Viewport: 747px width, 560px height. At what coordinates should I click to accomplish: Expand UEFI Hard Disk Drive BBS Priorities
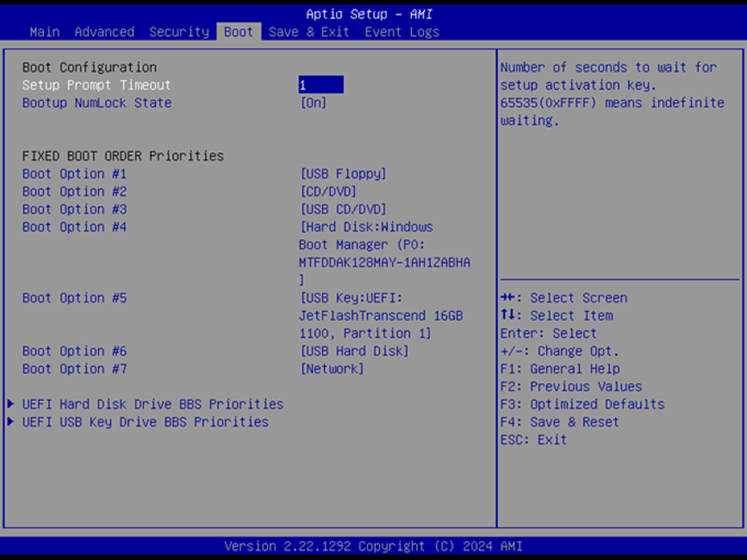tap(153, 404)
